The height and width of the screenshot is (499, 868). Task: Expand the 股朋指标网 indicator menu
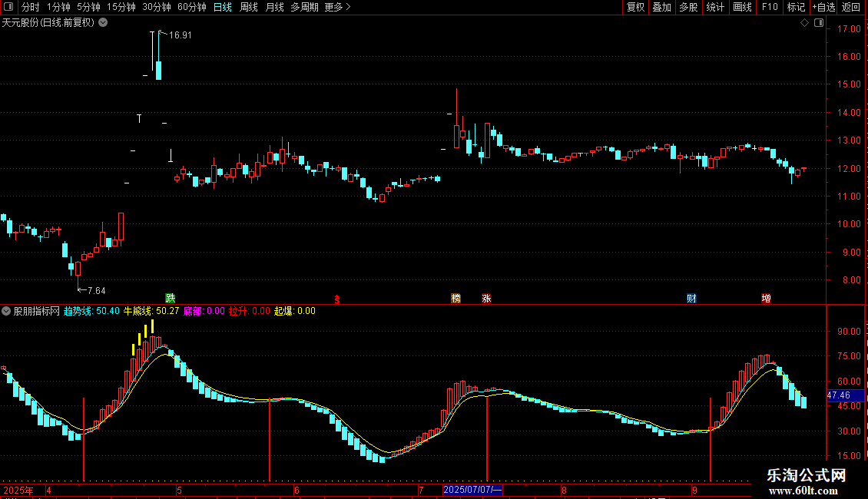(x=6, y=311)
